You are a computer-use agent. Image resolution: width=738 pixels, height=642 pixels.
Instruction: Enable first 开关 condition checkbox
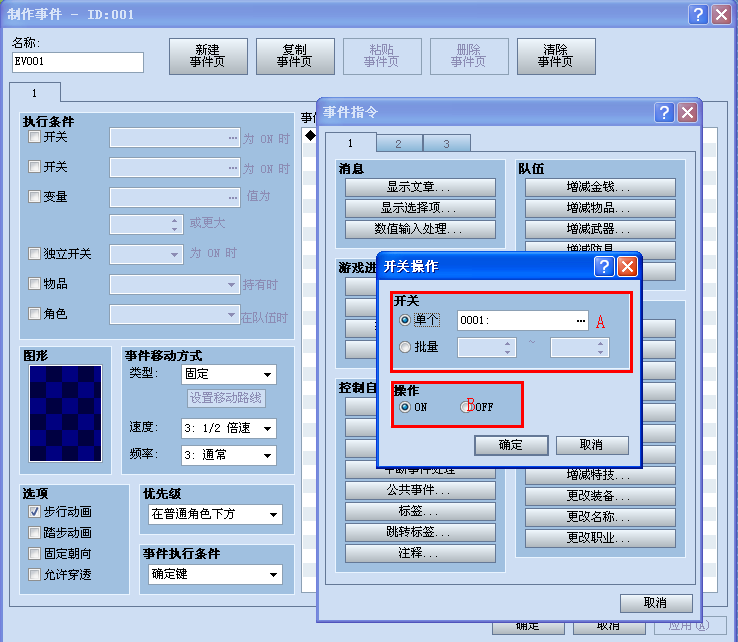click(34, 137)
